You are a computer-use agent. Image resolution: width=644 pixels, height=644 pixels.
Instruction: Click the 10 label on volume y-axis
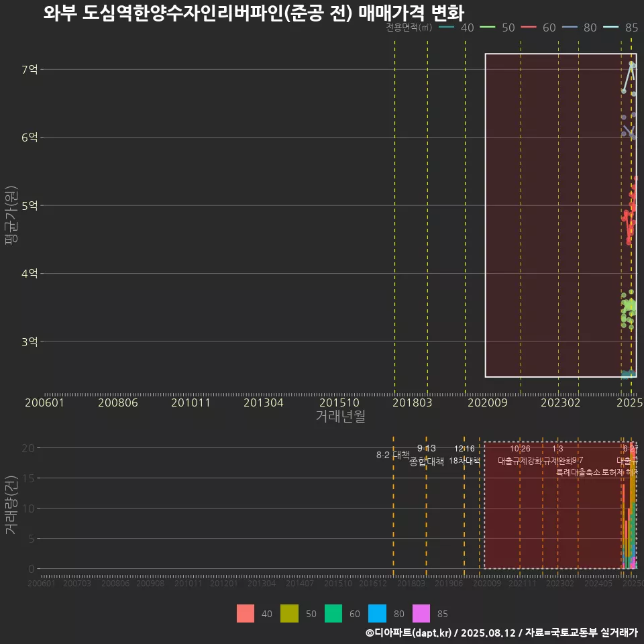28,508
